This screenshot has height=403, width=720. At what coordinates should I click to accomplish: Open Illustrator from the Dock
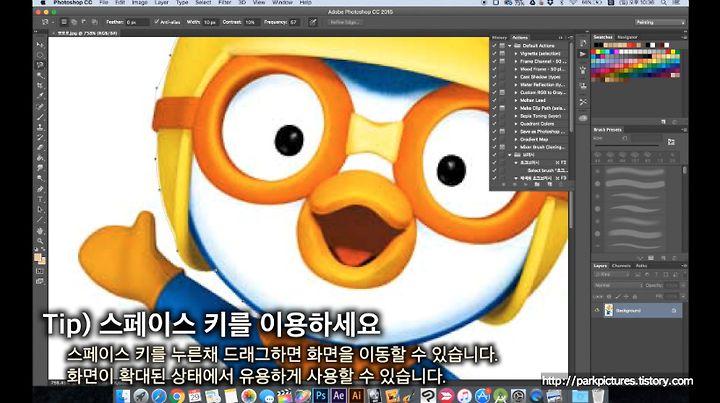[356, 395]
